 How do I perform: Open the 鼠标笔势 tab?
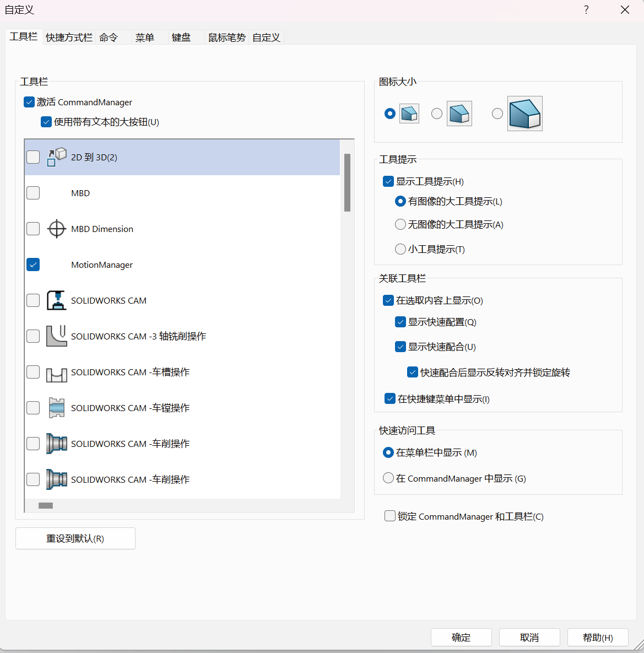[x=226, y=37]
